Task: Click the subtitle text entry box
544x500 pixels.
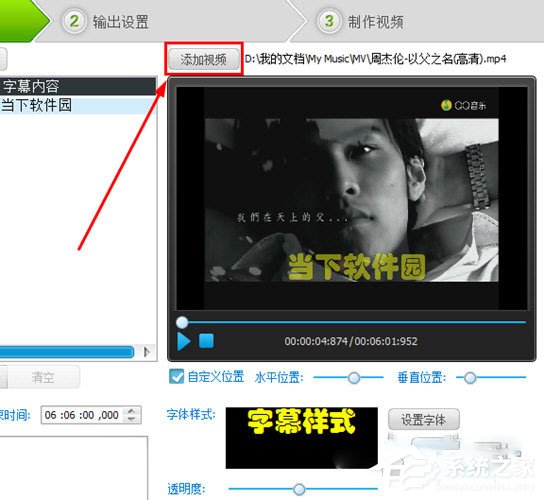Action: click(x=74, y=468)
